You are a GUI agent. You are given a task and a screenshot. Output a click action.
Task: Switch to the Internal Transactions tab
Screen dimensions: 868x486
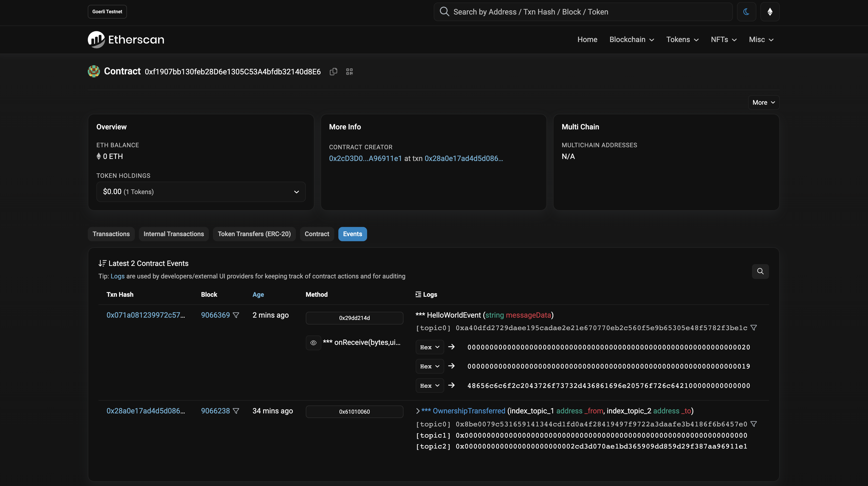[173, 234]
